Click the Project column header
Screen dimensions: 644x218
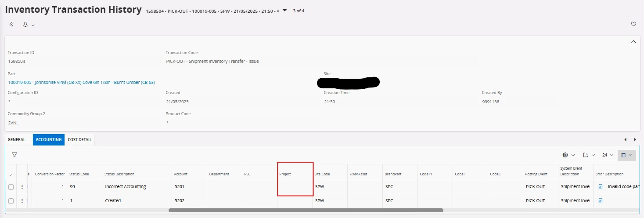tap(285, 174)
